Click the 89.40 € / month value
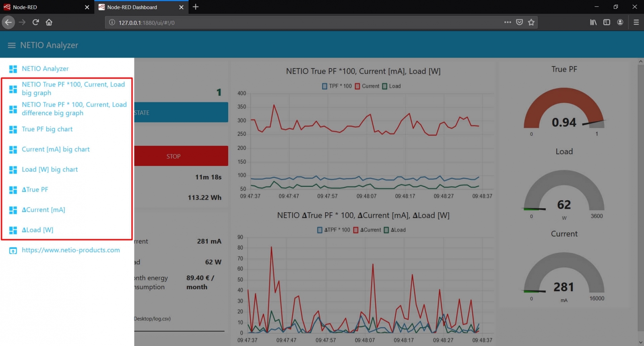The width and height of the screenshot is (644, 346). click(x=200, y=282)
